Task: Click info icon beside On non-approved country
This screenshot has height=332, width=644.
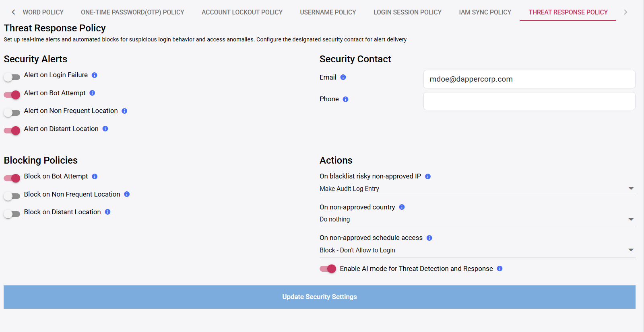Action: point(402,207)
